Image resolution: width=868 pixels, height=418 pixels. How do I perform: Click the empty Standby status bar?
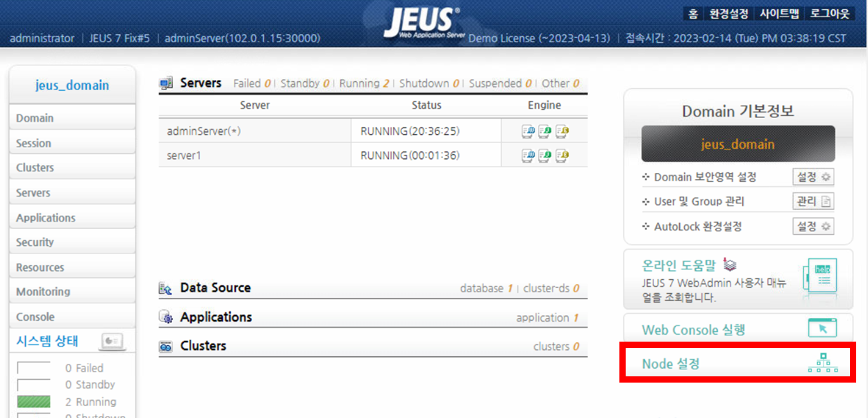(33, 385)
